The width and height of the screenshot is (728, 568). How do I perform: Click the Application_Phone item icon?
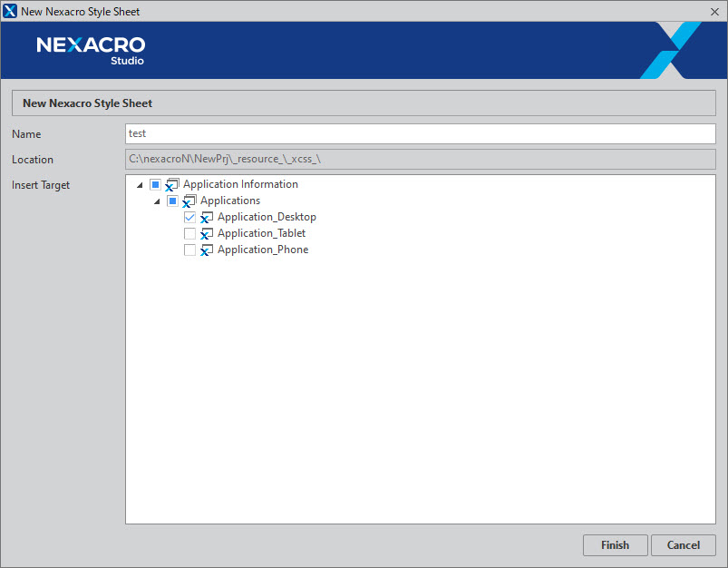coord(207,250)
